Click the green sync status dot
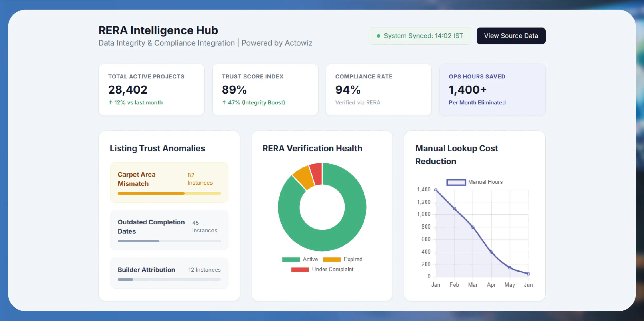 coord(378,36)
